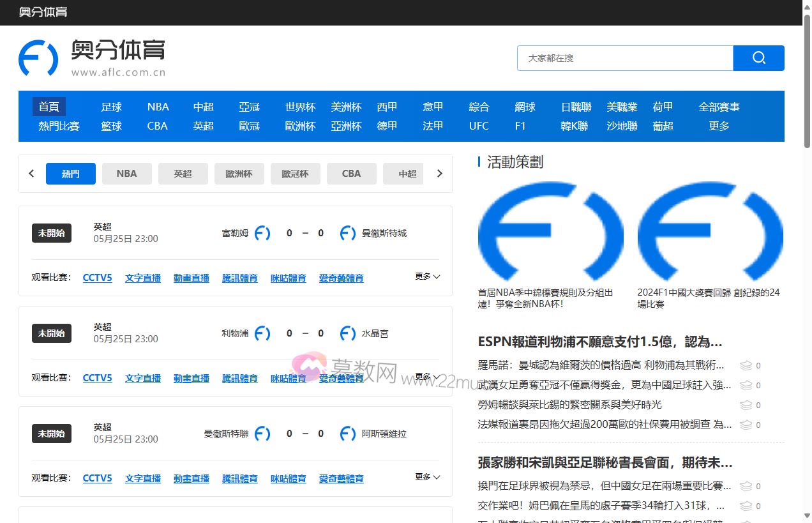The image size is (812, 523).
Task: Expand 更多 options for the 富勒姆 match
Action: pos(426,277)
